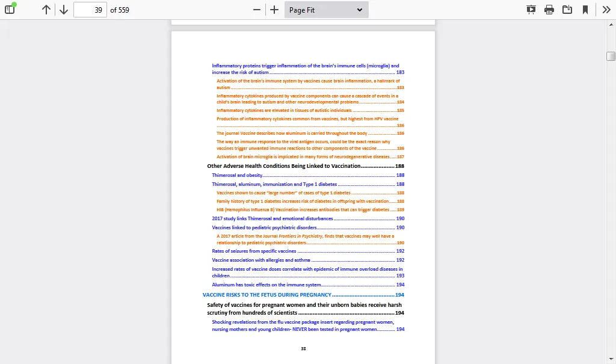
Task: Open 'Increased rates of vaccine doses correlate' entry
Action: pyautogui.click(x=308, y=273)
